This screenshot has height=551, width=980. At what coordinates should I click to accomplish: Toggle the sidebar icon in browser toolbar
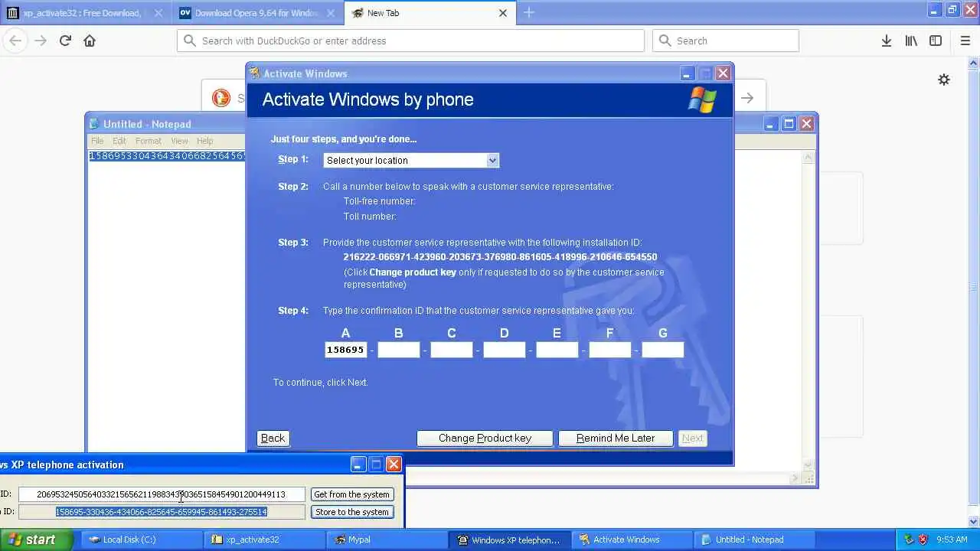[x=936, y=41]
